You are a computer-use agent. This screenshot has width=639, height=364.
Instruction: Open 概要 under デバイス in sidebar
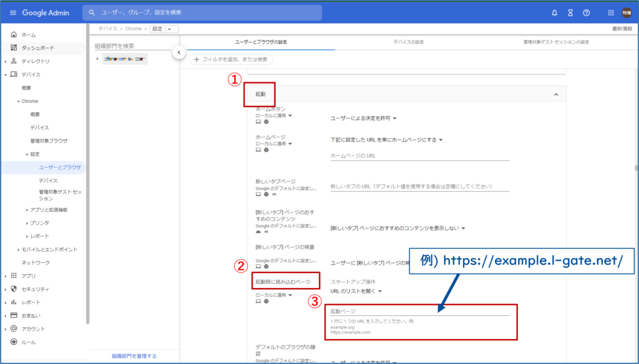pos(26,88)
